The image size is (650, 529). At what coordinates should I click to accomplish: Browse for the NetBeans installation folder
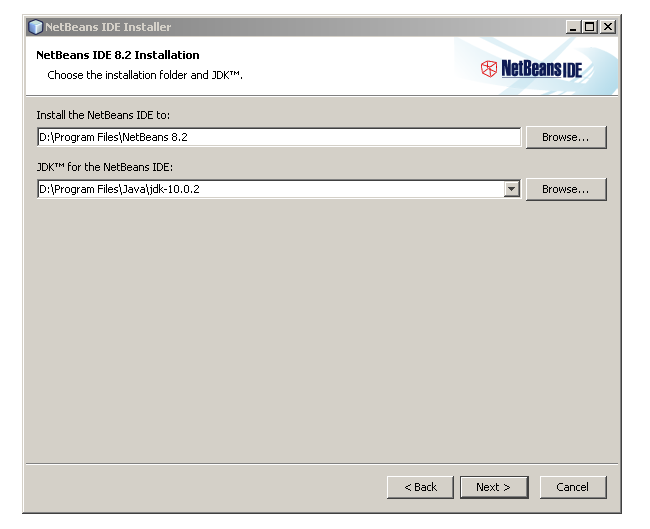566,137
